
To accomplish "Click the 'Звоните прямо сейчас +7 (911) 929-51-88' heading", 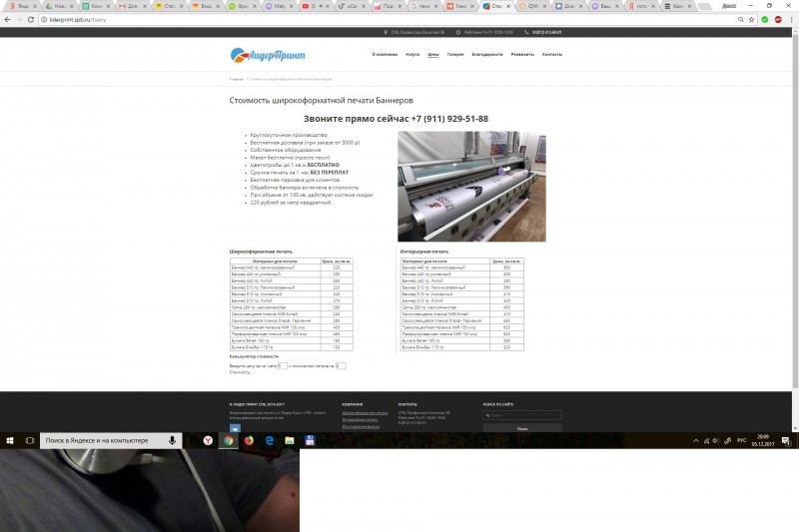I will 396,119.
